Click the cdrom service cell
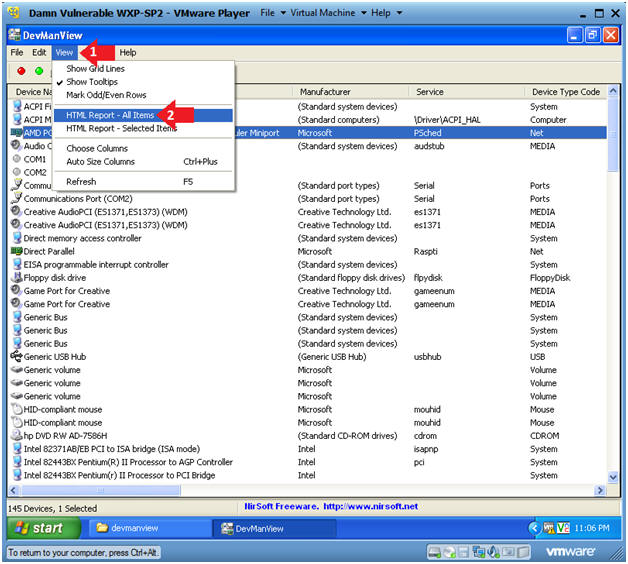The image size is (628, 564). point(425,435)
